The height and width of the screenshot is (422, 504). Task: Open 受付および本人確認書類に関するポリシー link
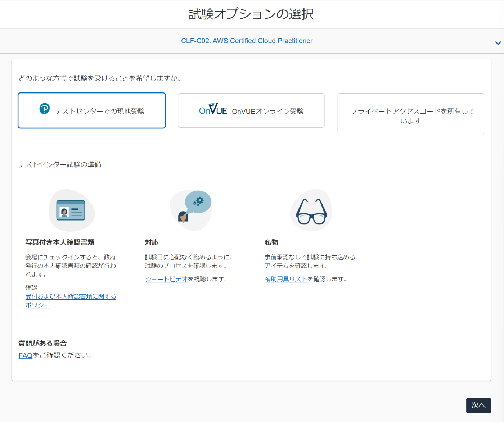[71, 301]
